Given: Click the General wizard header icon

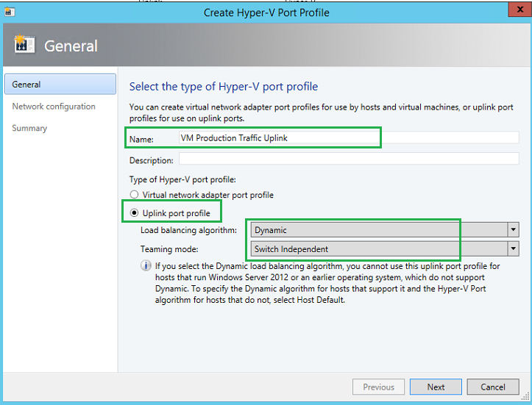Looking at the screenshot, I should point(24,43).
